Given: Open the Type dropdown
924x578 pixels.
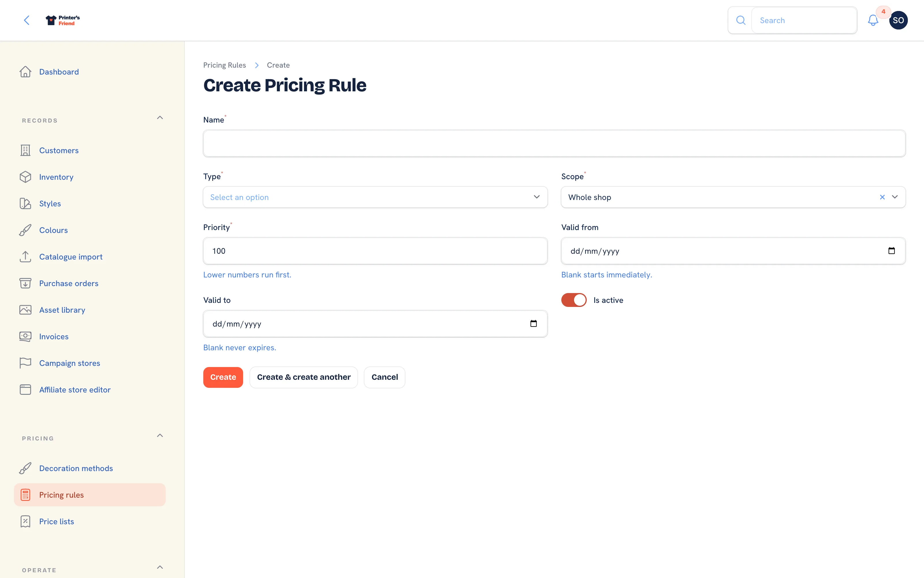Looking at the screenshot, I should point(375,197).
